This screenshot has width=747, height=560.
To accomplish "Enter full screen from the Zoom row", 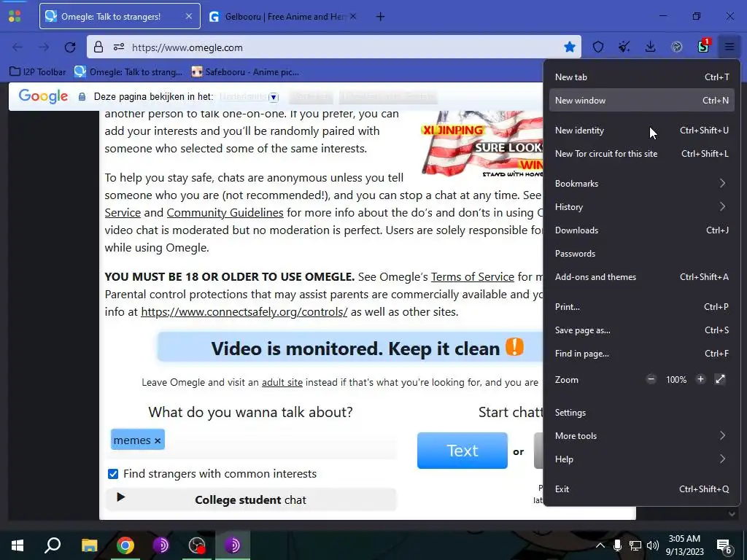I will 720,379.
